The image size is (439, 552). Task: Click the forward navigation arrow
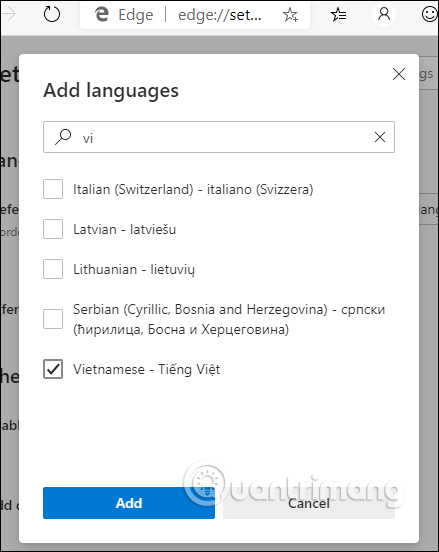click(8, 14)
